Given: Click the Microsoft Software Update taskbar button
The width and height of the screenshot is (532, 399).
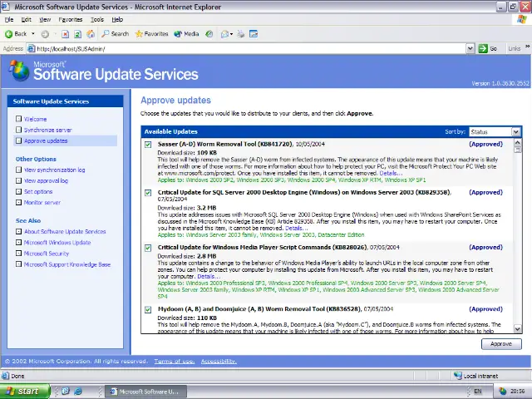Looking at the screenshot, I should [x=145, y=392].
